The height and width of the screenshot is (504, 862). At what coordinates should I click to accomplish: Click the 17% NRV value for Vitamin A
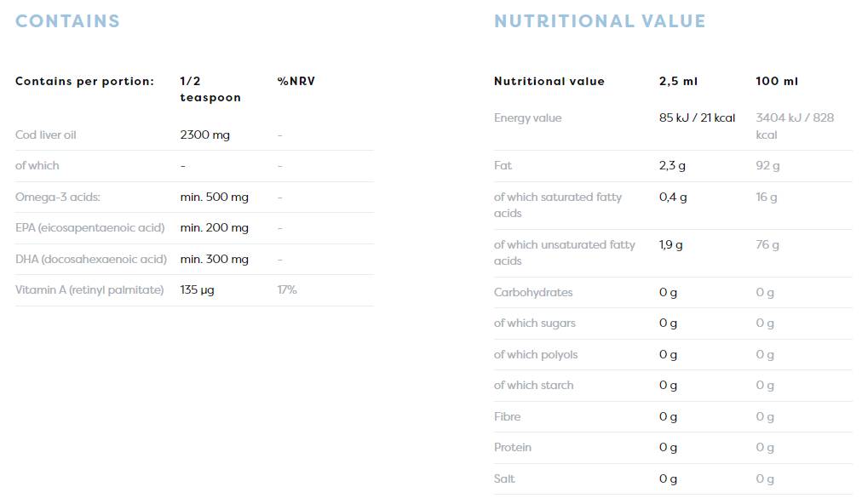click(287, 289)
